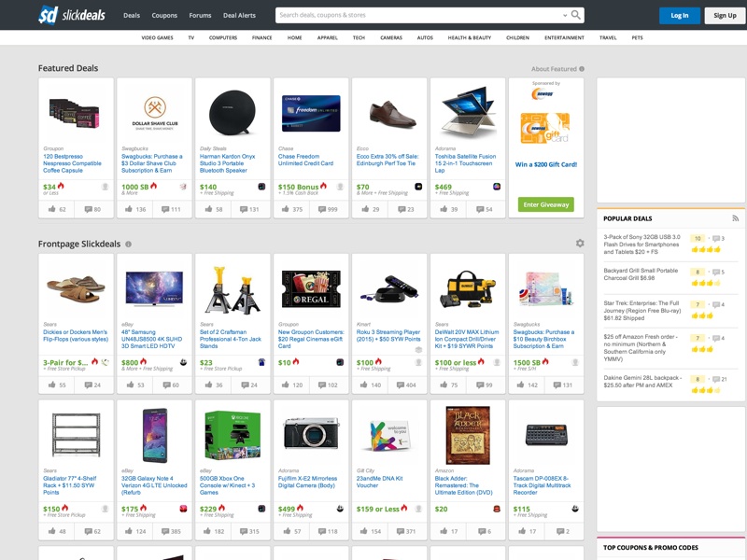The width and height of the screenshot is (747, 560).
Task: Open Star Trek: Enterprise Blu-ray popular deal
Action: coord(642,311)
